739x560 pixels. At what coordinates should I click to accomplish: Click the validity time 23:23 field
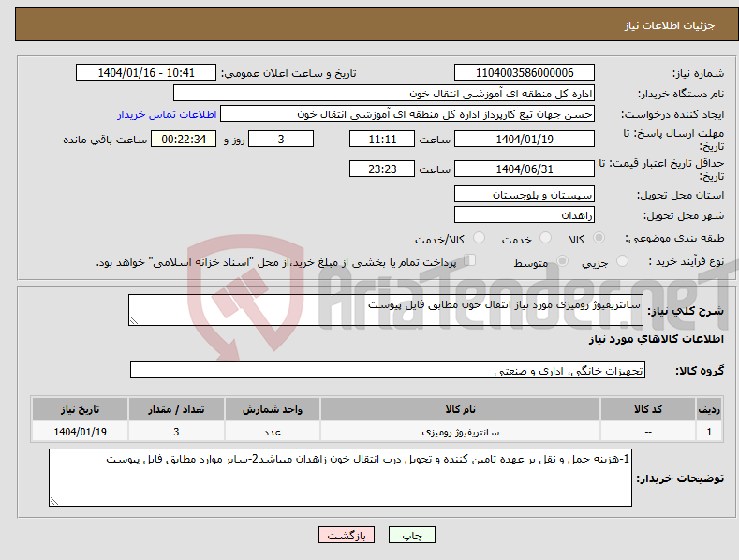(382, 169)
